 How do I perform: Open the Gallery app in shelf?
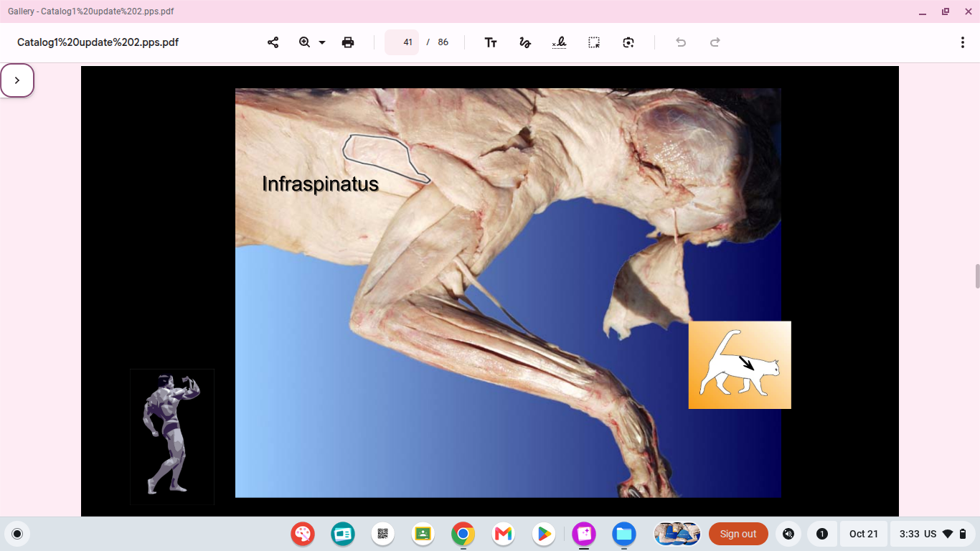point(584,534)
